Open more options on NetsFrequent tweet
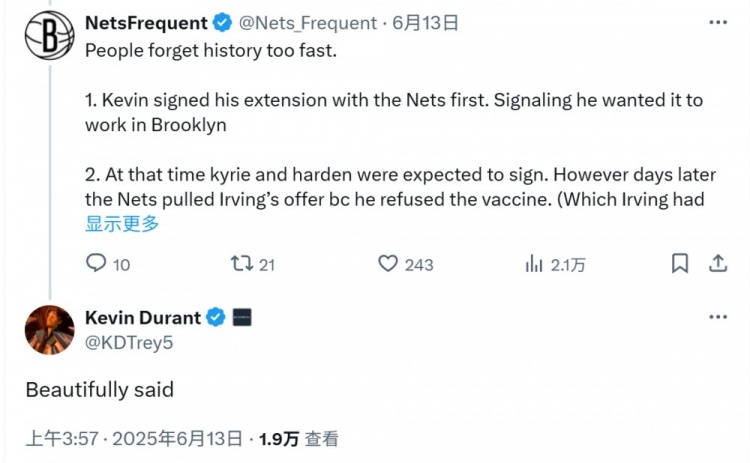Viewport: 750px width, 463px height. click(717, 22)
